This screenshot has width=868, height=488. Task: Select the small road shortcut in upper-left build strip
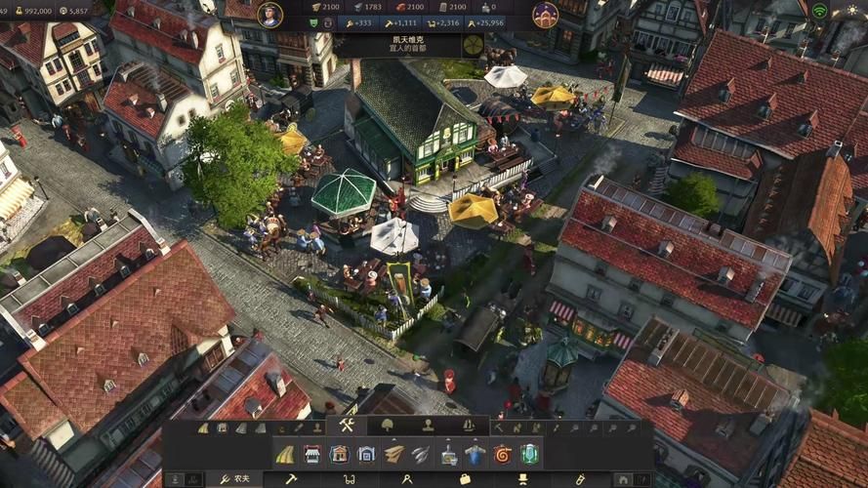pyautogui.click(x=203, y=428)
